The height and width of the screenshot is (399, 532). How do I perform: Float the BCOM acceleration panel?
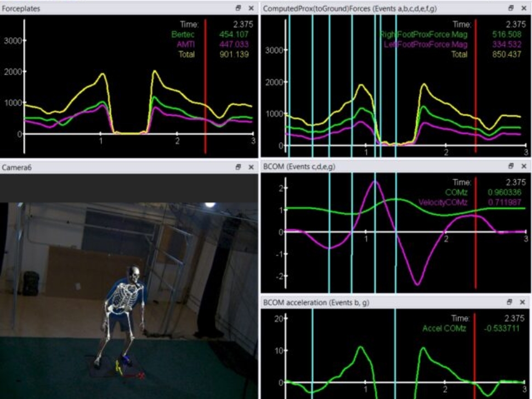click(511, 302)
